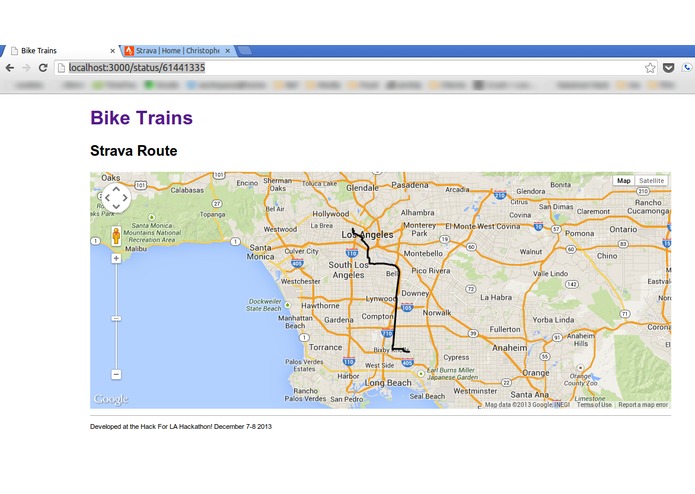Click the Glendale label on map
Screen dimensions: 695x494
coord(363,188)
